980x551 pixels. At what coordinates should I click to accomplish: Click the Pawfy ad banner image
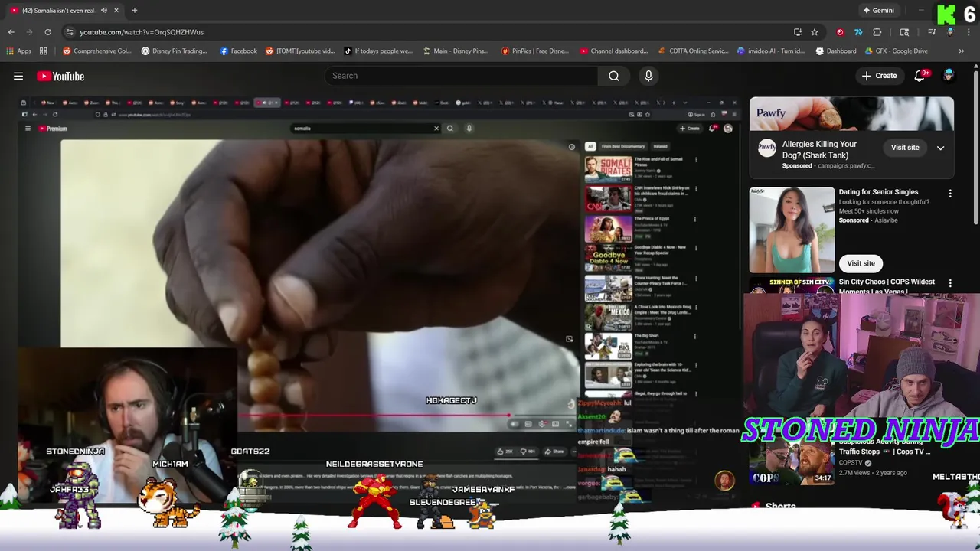tap(851, 115)
